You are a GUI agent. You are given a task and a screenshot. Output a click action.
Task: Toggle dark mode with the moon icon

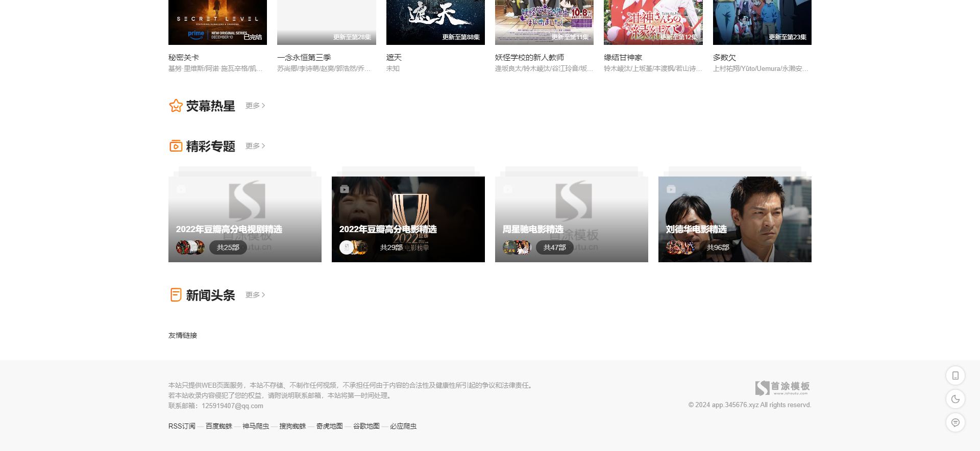click(955, 399)
